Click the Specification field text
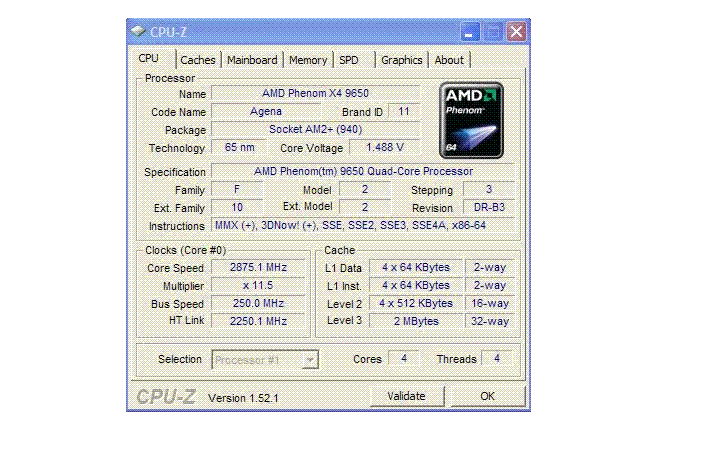This screenshot has height=450, width=720. (x=363, y=171)
